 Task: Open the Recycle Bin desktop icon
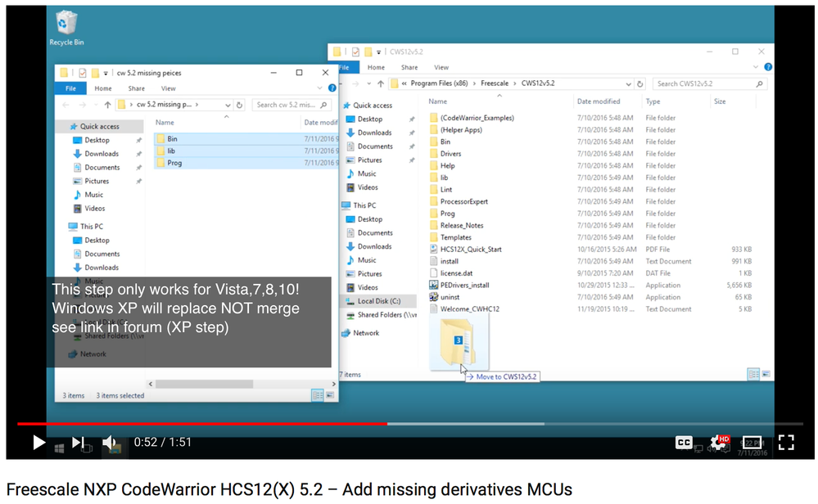pos(66,29)
